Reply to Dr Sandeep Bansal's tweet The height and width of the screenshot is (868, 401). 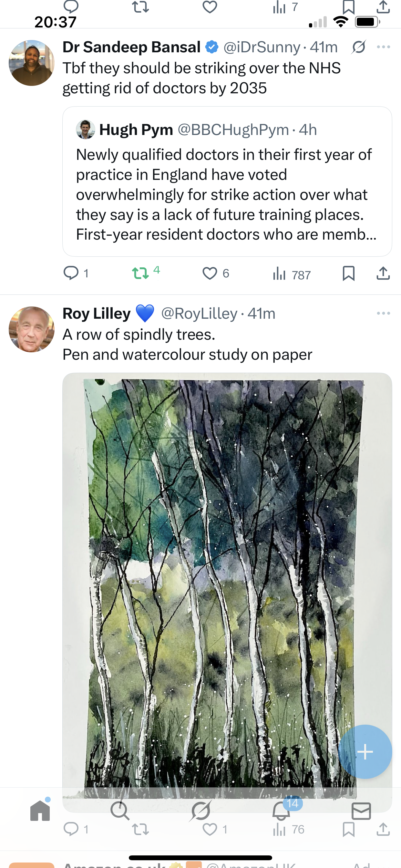pyautogui.click(x=71, y=273)
